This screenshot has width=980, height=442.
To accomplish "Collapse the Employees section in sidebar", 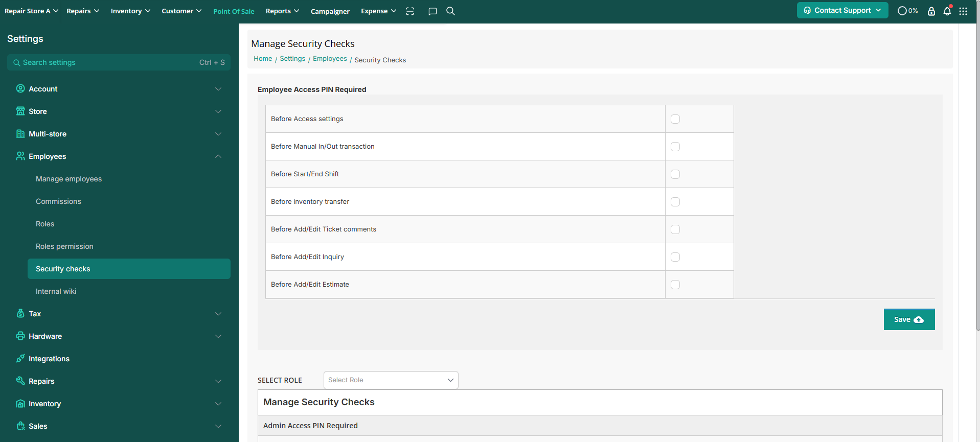I will point(218,156).
